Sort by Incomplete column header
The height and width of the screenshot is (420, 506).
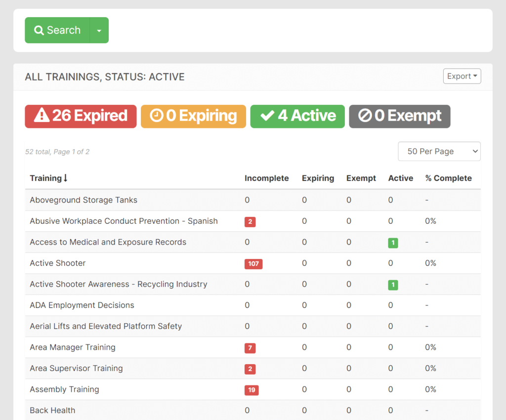point(266,178)
